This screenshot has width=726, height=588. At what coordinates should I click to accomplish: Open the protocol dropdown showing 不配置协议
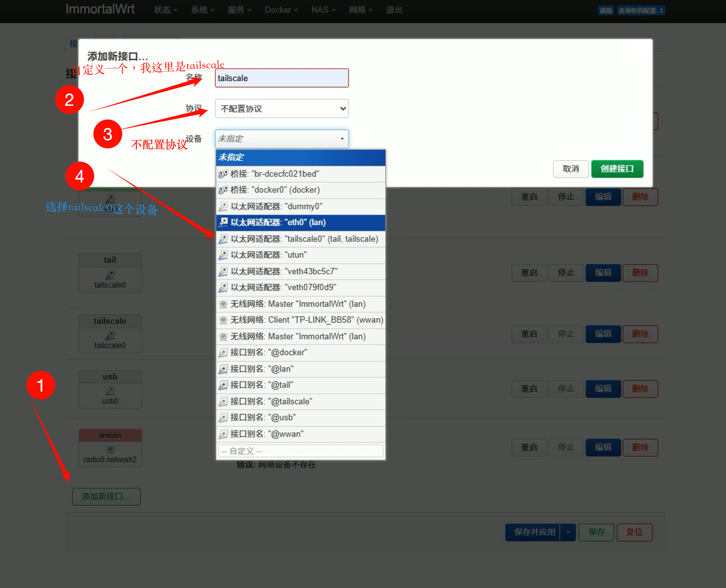282,109
